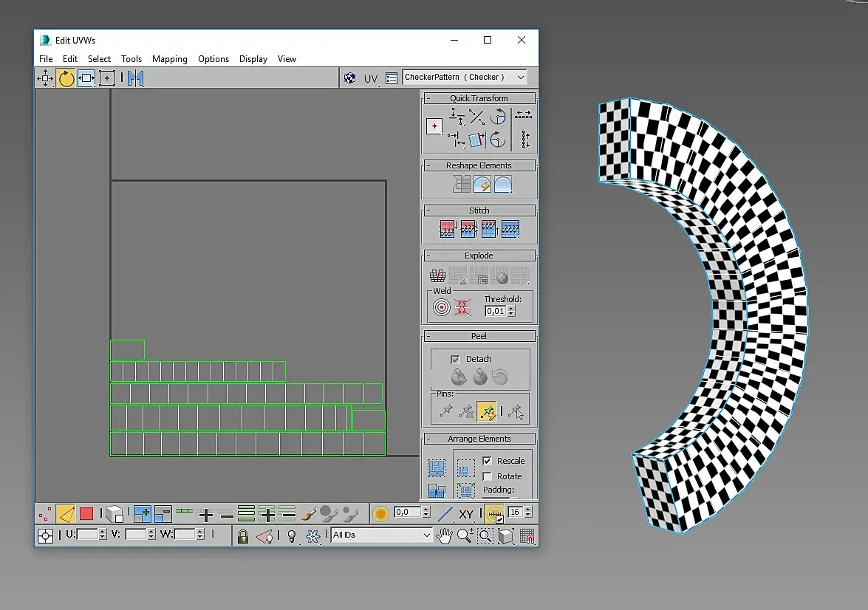Click Stitch Custom rightmost blue icon

click(510, 229)
